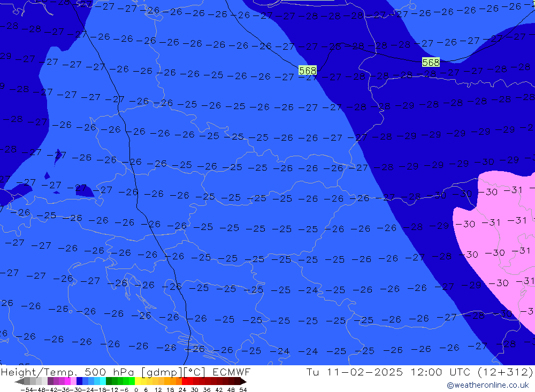
Task: Pick the orange swatch near 18 in legend
Action: click(173, 381)
